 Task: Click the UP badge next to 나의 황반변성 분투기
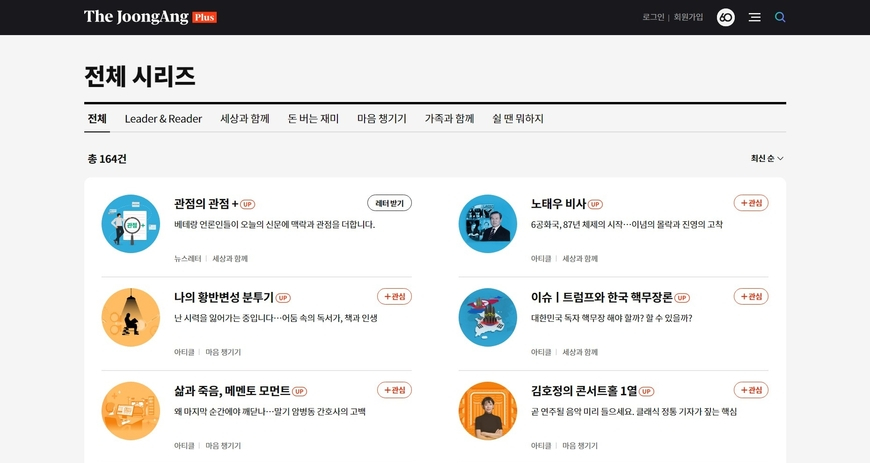[x=283, y=298]
